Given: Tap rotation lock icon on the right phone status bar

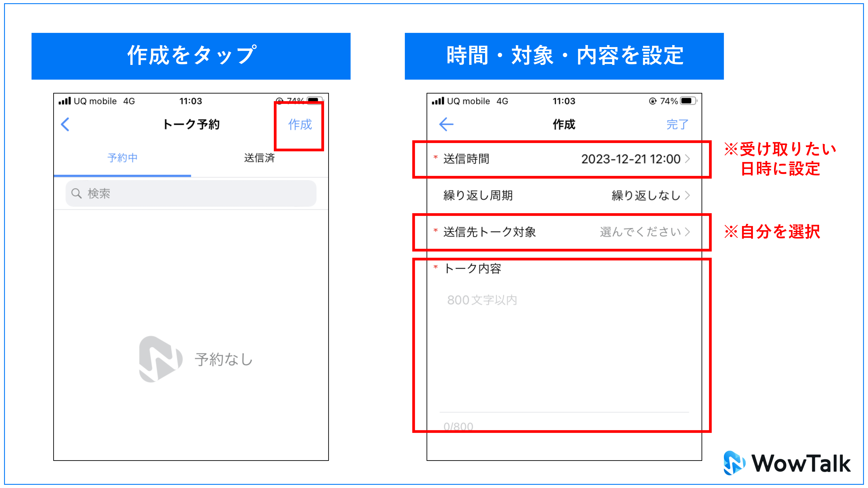Looking at the screenshot, I should pos(652,101).
